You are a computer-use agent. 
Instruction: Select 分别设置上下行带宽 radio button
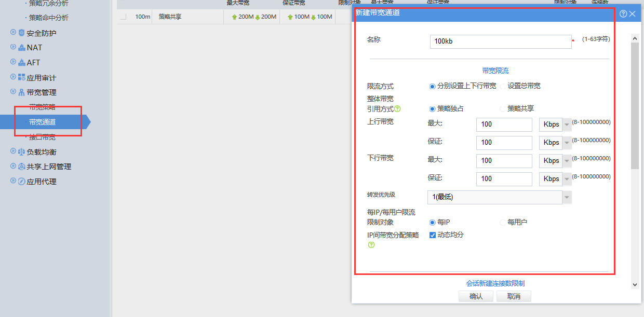432,86
